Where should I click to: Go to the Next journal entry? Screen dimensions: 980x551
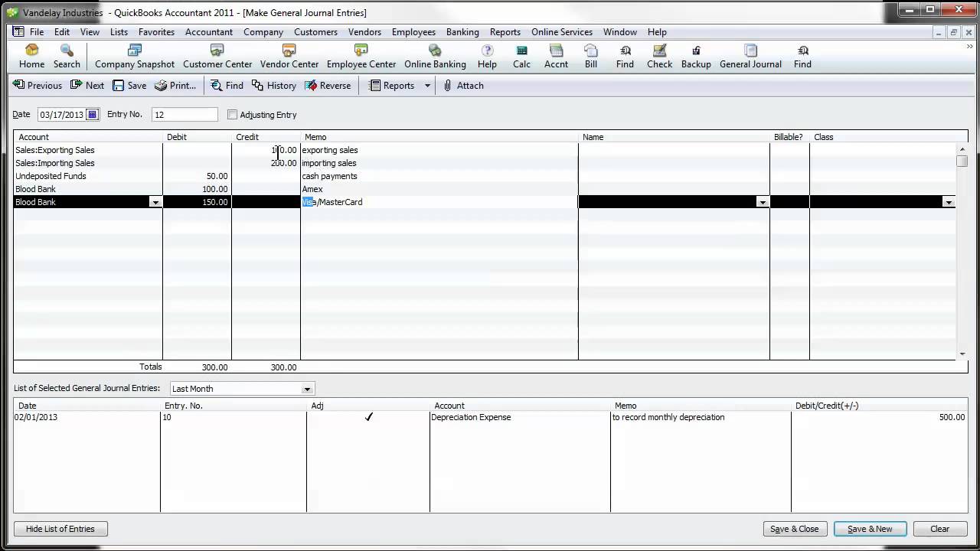pyautogui.click(x=87, y=86)
